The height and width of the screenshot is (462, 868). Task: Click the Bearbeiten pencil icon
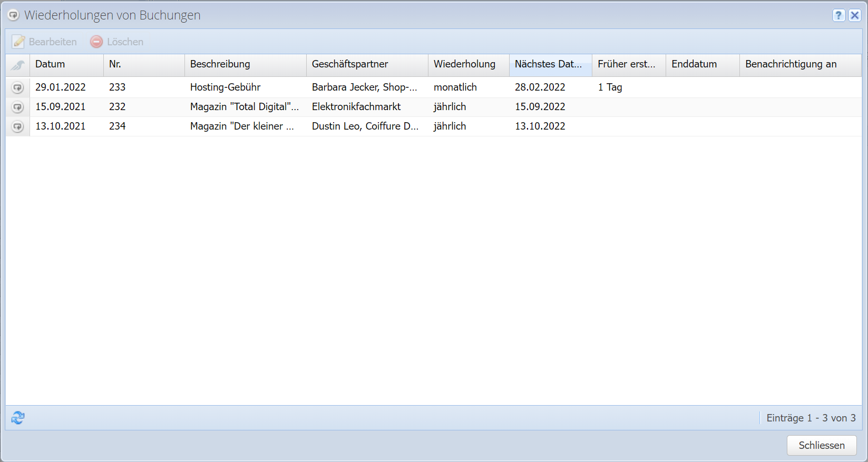[x=18, y=42]
